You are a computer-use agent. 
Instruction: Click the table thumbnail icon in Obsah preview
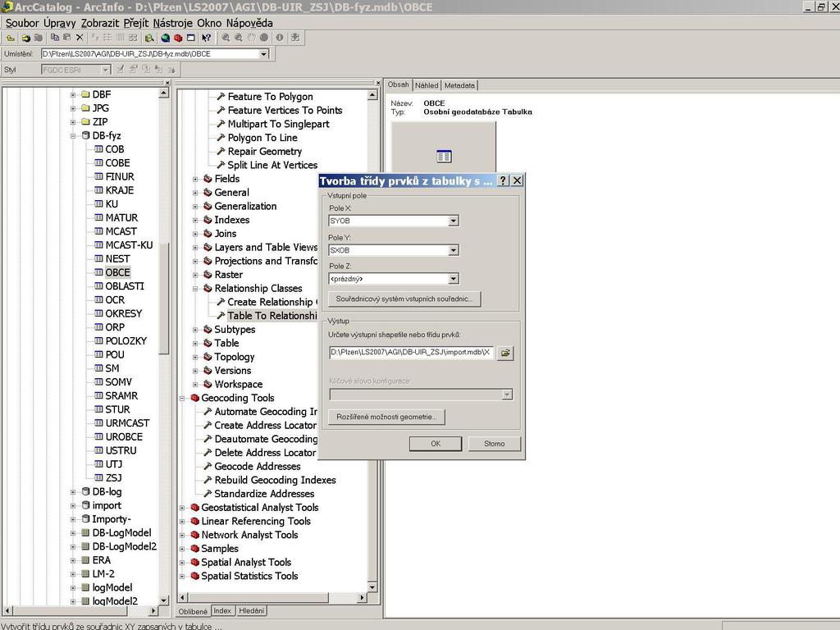click(x=444, y=157)
